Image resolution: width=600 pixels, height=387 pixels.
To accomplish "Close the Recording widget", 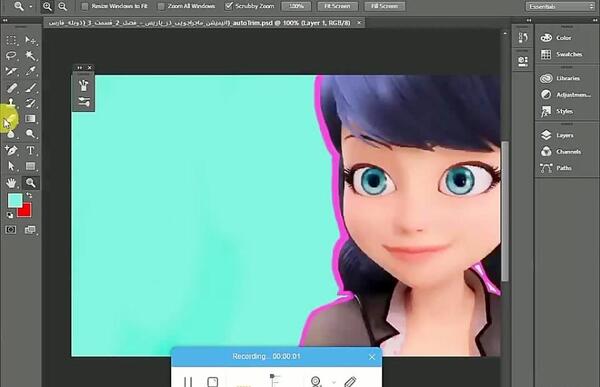I will (x=372, y=357).
